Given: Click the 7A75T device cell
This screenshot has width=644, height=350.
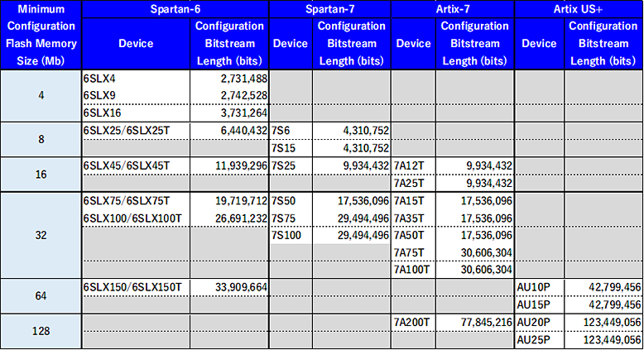Looking at the screenshot, I should (x=413, y=252).
